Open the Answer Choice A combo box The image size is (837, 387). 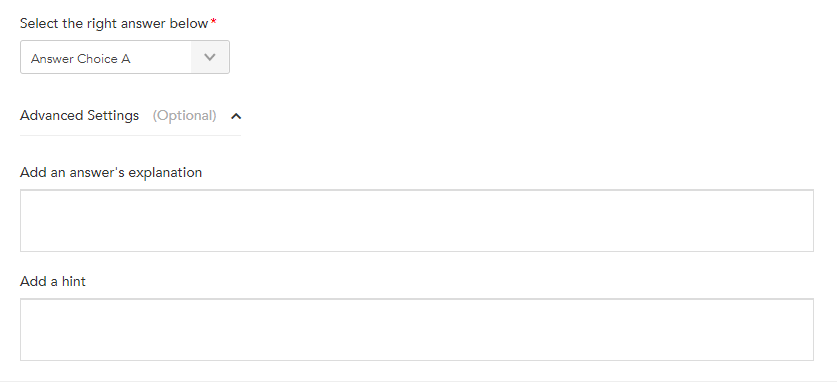[125, 57]
